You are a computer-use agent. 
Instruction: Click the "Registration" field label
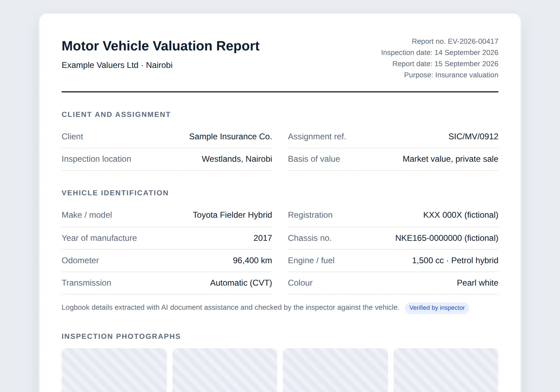click(x=310, y=215)
